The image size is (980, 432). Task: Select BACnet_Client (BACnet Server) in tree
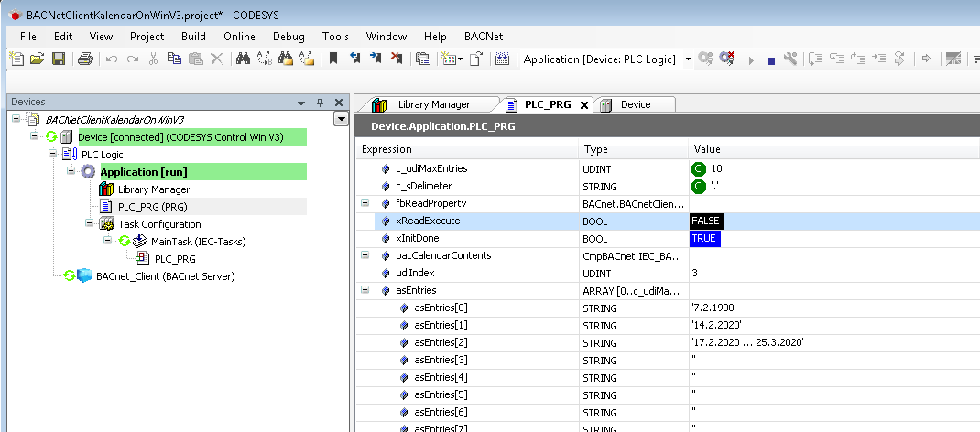tap(165, 276)
